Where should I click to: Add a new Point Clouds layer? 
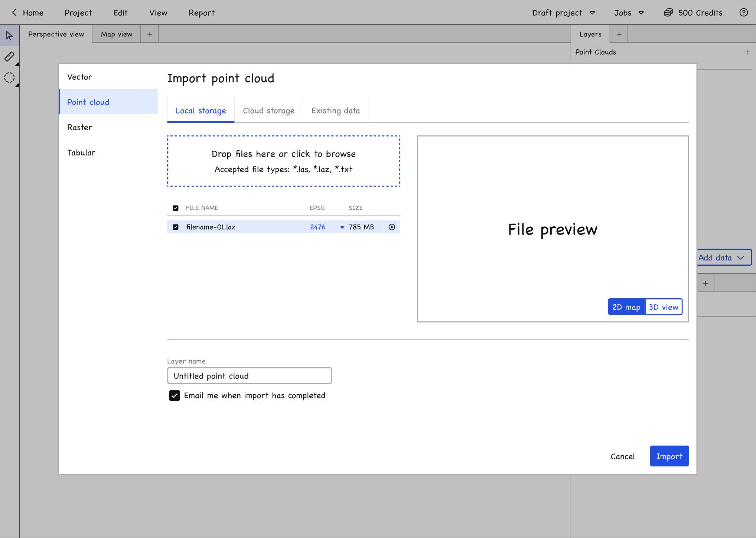click(747, 52)
